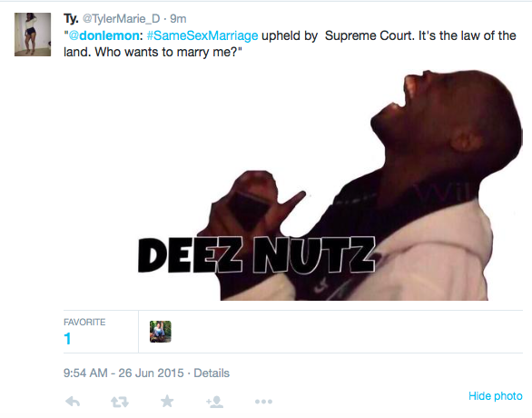Favorite the tweet with the star icon
The image size is (532, 418).
pyautogui.click(x=167, y=401)
